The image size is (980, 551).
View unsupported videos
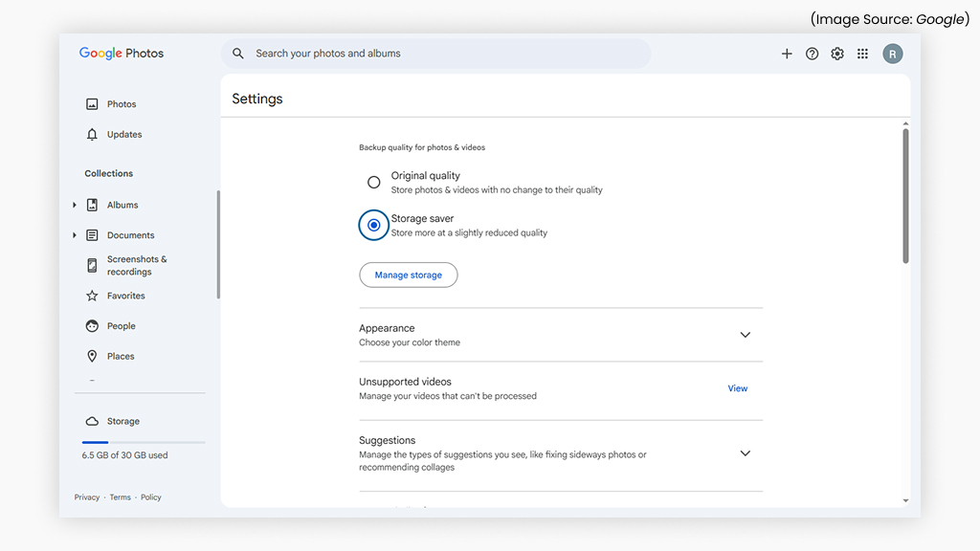tap(737, 388)
